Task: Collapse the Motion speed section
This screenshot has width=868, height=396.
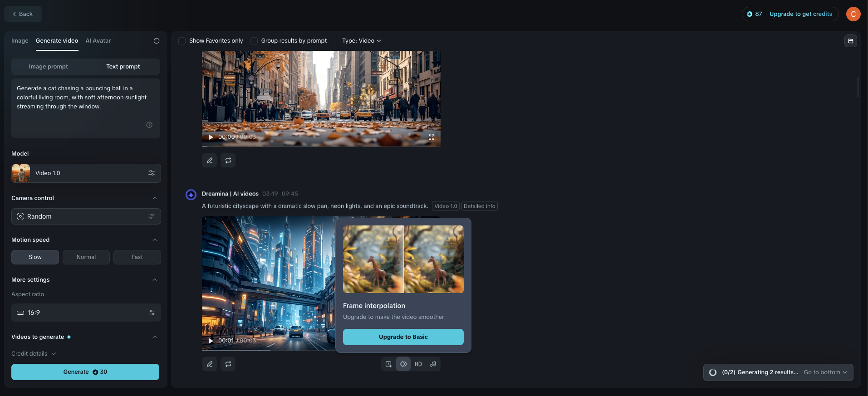Action: tap(155, 240)
